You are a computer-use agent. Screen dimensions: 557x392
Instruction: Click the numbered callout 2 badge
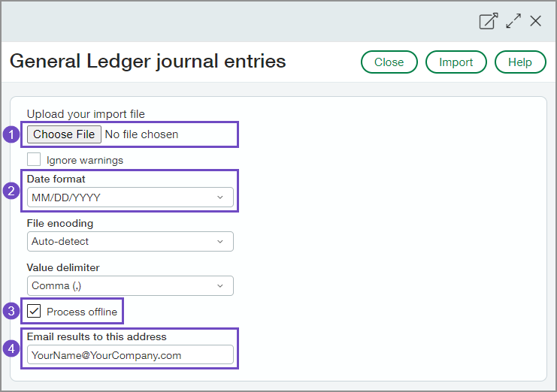coord(11,191)
